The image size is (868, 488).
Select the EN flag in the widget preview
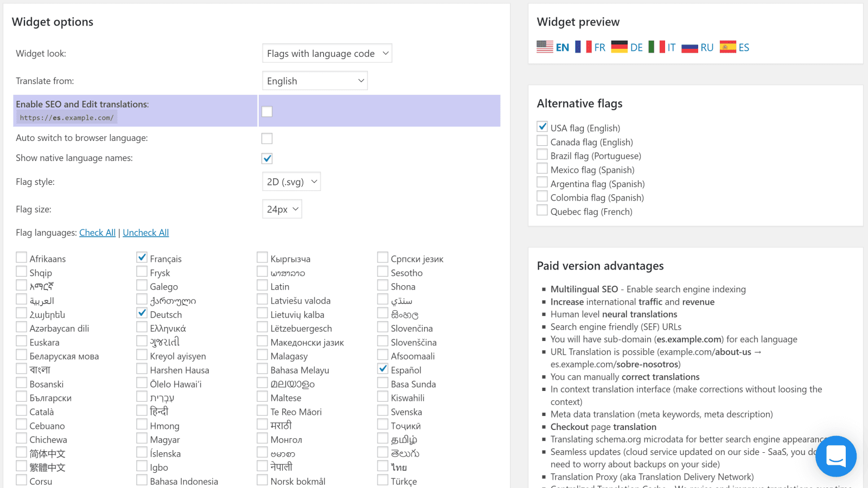(x=553, y=47)
